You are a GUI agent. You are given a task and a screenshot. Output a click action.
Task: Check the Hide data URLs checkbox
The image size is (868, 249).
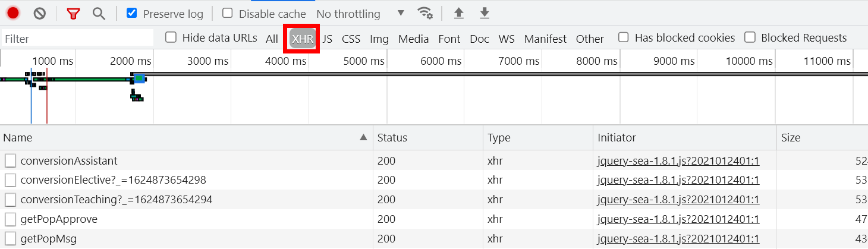(171, 38)
